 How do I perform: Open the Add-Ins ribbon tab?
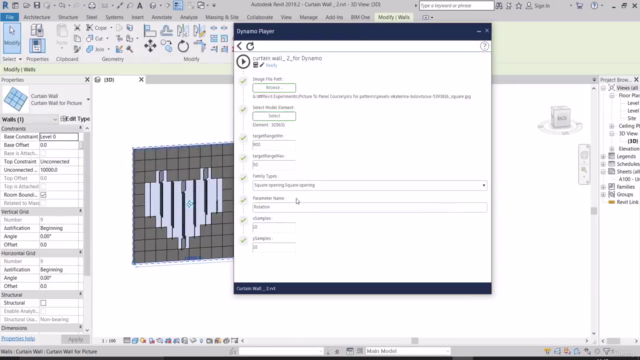click(334, 17)
